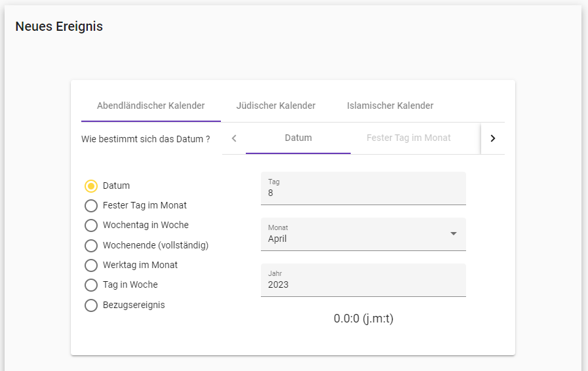Screen dimensions: 588x371
Task: Select the Fester Tag im Monat radio option
Action: pos(91,206)
